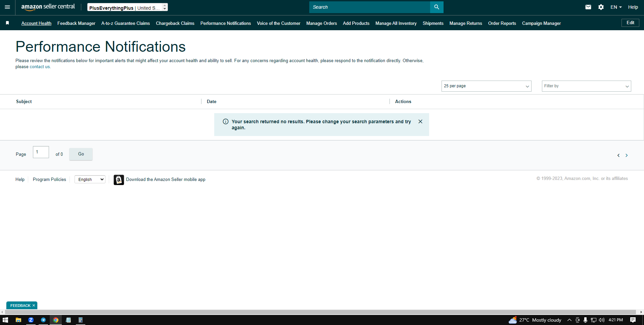Click the horizontal scrollbar
This screenshot has width=644, height=325.
321,312
